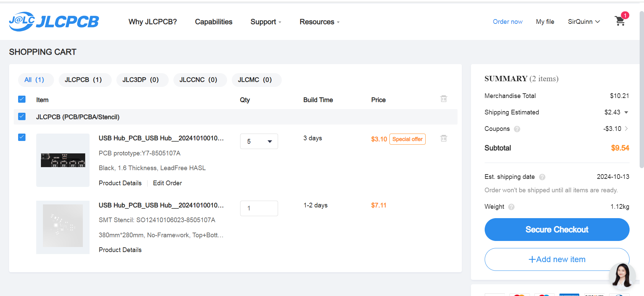Click the shipping date 2024-10-13
Image resolution: width=644 pixels, height=296 pixels.
pos(613,177)
